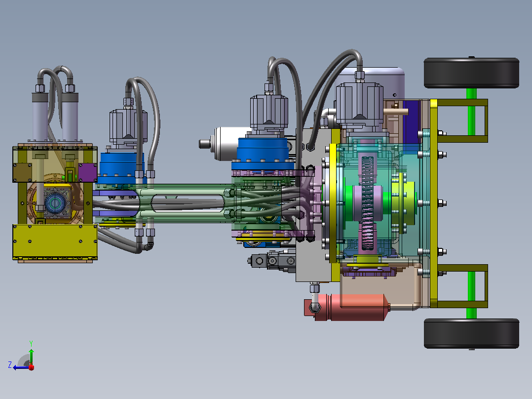
Task: Select the upper black wheel of the model
Action: coord(471,73)
